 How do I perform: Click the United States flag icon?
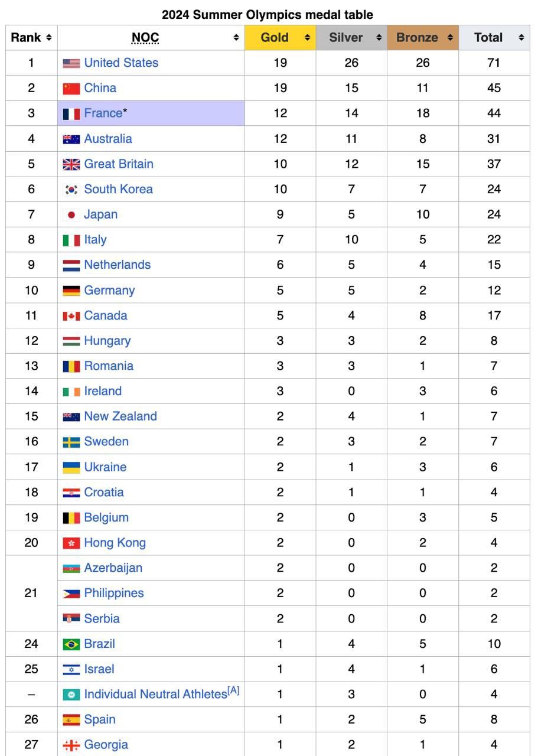click(71, 63)
